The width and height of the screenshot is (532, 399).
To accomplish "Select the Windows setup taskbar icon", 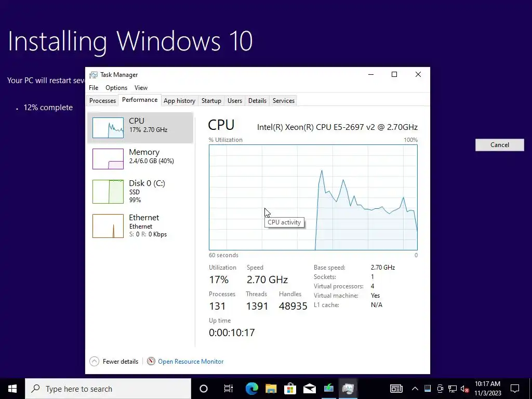I will [329, 389].
